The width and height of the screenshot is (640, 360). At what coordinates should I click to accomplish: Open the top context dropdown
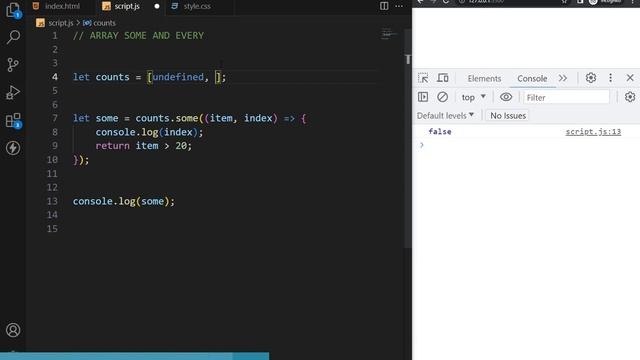point(473,97)
